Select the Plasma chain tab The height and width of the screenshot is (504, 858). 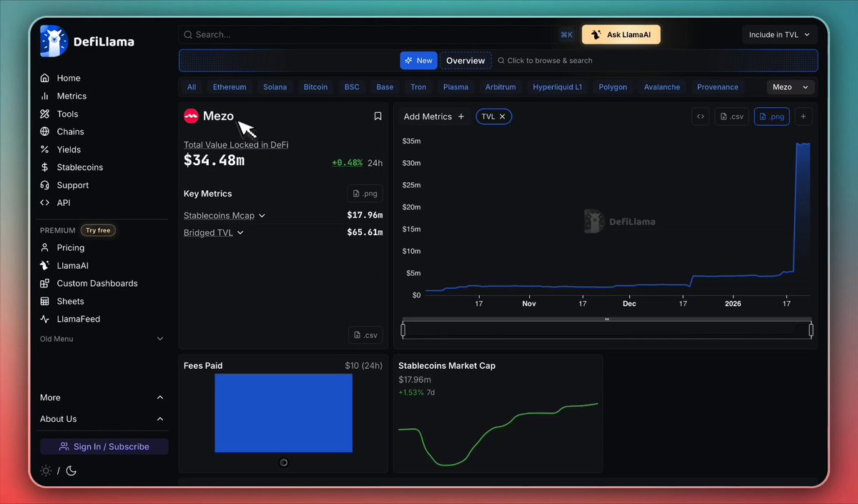coord(455,87)
